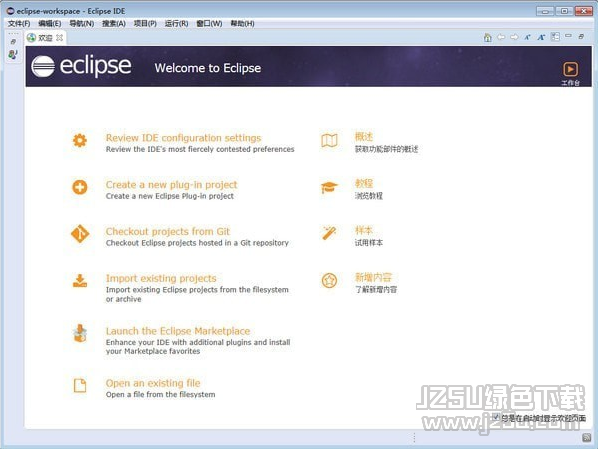This screenshot has width=598, height=449.
Task: Click the customize page icon in toolbar
Action: (556, 37)
